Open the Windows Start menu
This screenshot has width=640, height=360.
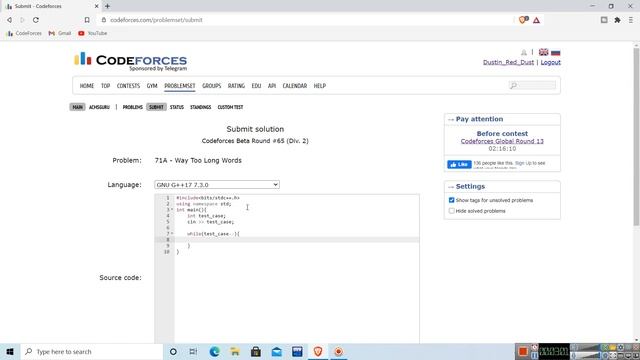tap(10, 351)
